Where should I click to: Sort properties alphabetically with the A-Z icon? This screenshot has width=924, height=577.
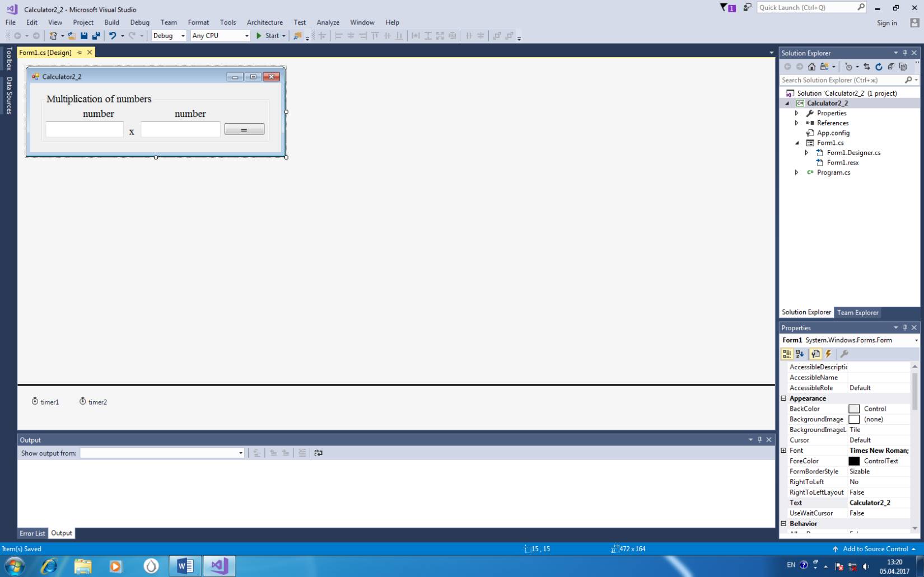800,354
